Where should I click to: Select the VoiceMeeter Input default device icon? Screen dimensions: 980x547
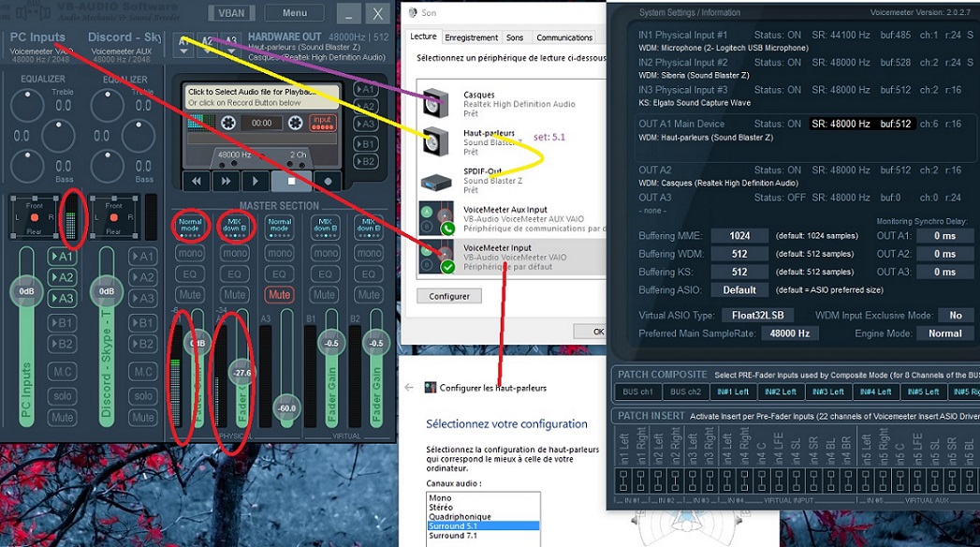click(x=437, y=257)
